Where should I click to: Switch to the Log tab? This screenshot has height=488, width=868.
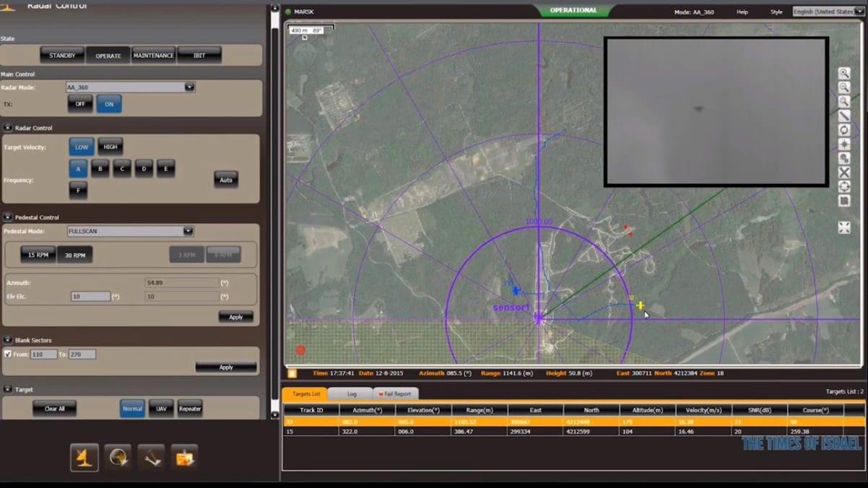(x=351, y=394)
